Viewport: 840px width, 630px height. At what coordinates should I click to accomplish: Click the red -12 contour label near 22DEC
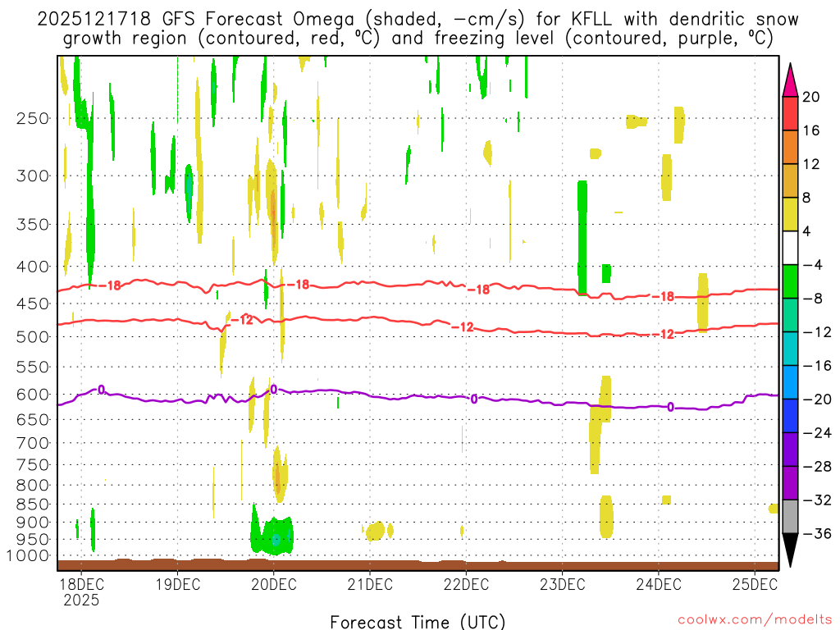(463, 326)
